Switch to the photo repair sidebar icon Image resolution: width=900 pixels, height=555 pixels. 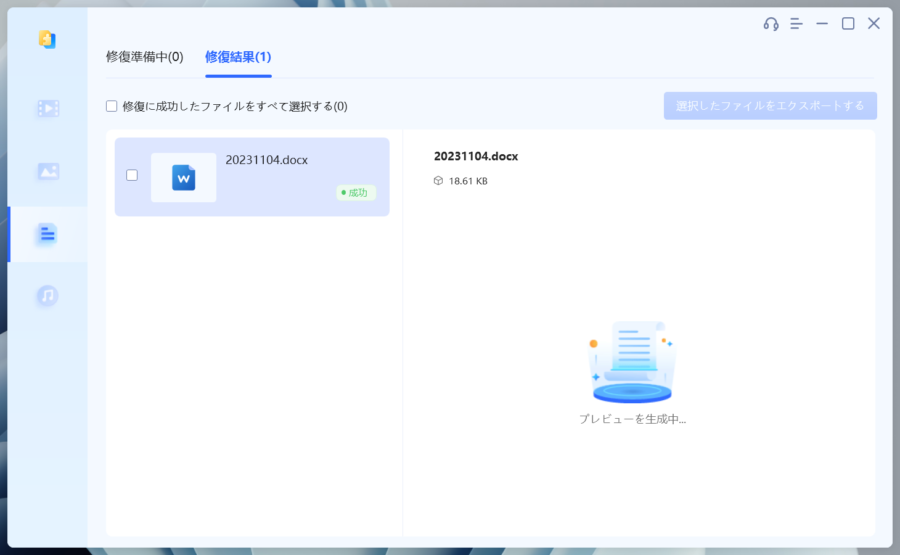click(47, 171)
